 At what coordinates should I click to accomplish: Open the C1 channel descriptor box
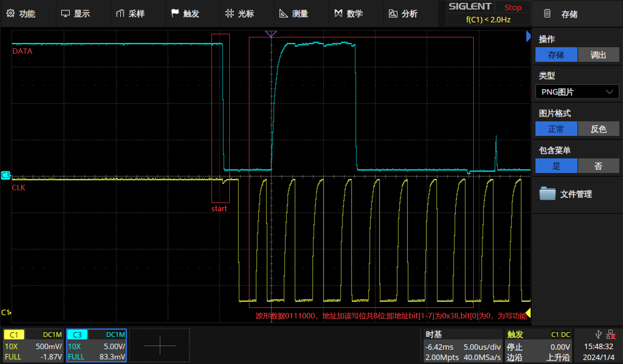pyautogui.click(x=33, y=346)
